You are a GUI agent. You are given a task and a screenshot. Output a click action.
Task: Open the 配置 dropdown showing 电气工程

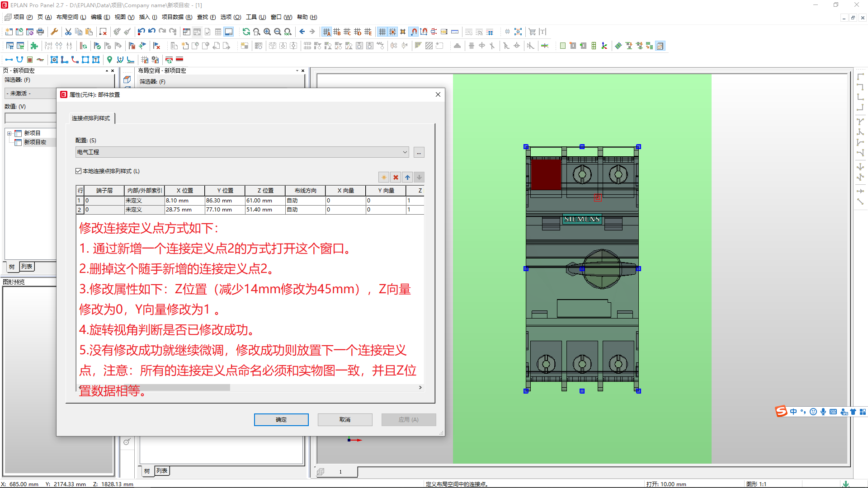405,152
